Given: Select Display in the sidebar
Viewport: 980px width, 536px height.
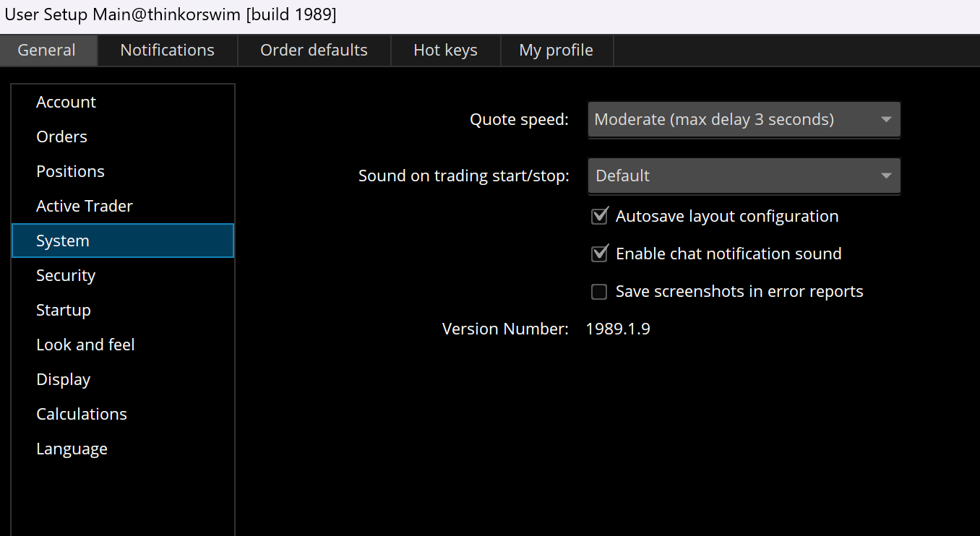Looking at the screenshot, I should click(64, 380).
